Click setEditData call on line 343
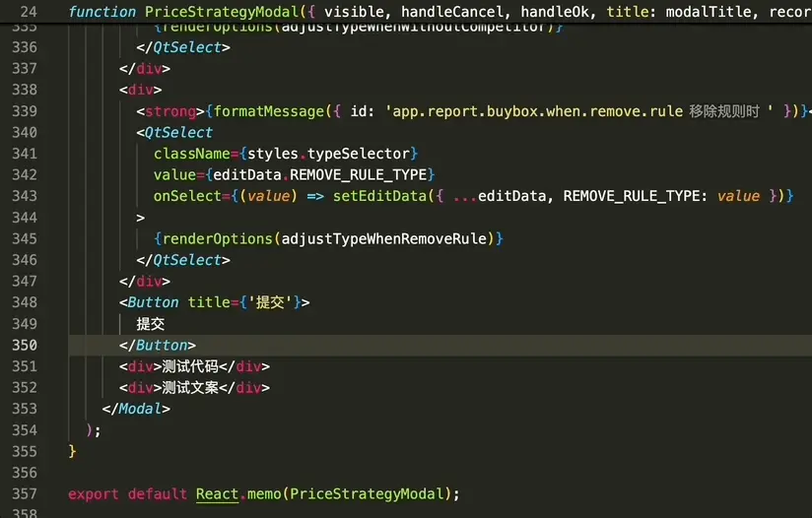812x518 pixels. pyautogui.click(x=380, y=196)
